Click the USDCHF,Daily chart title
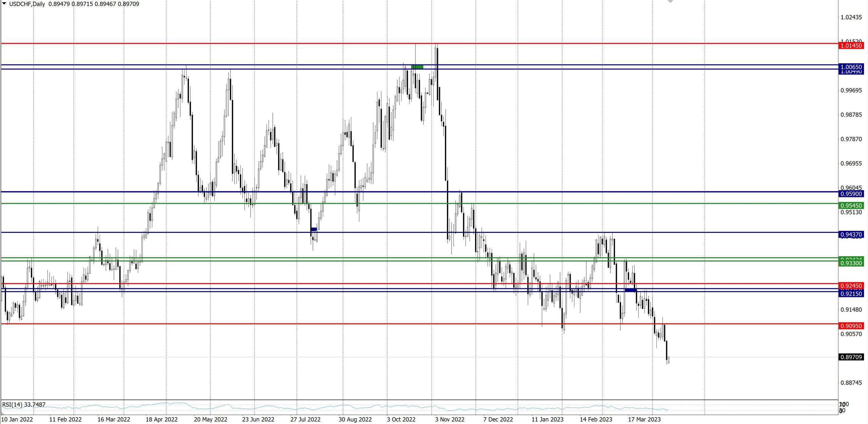Viewport: 868px width, 424px height. (x=27, y=4)
